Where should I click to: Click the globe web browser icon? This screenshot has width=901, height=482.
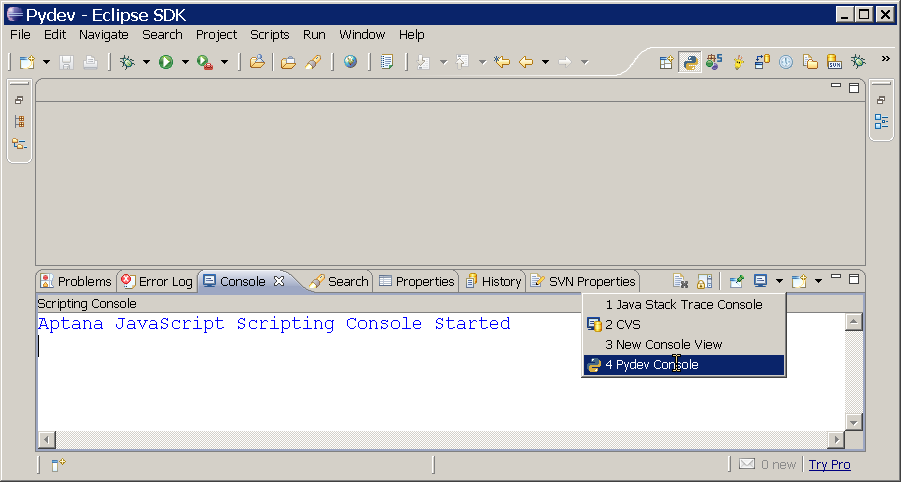click(x=350, y=62)
